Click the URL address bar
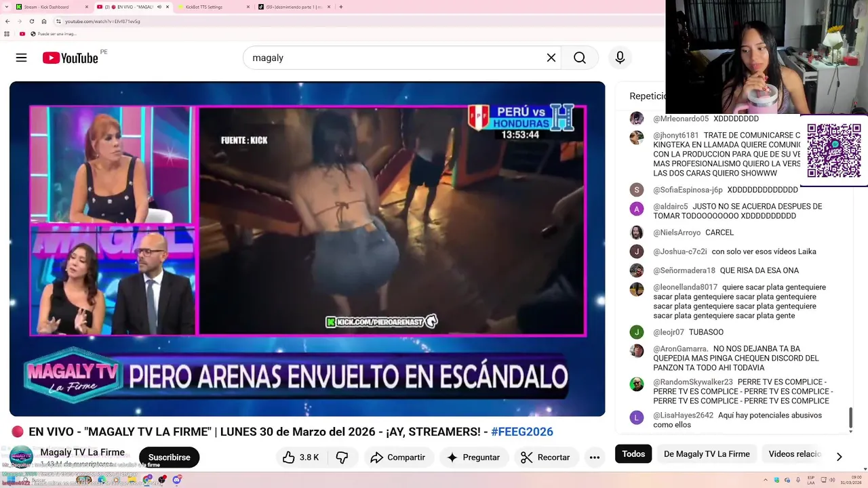 click(359, 21)
